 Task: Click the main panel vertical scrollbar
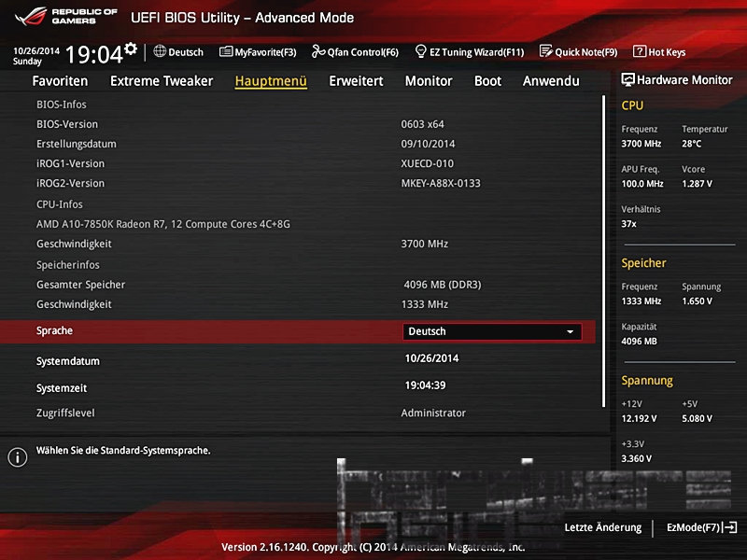tap(604, 250)
